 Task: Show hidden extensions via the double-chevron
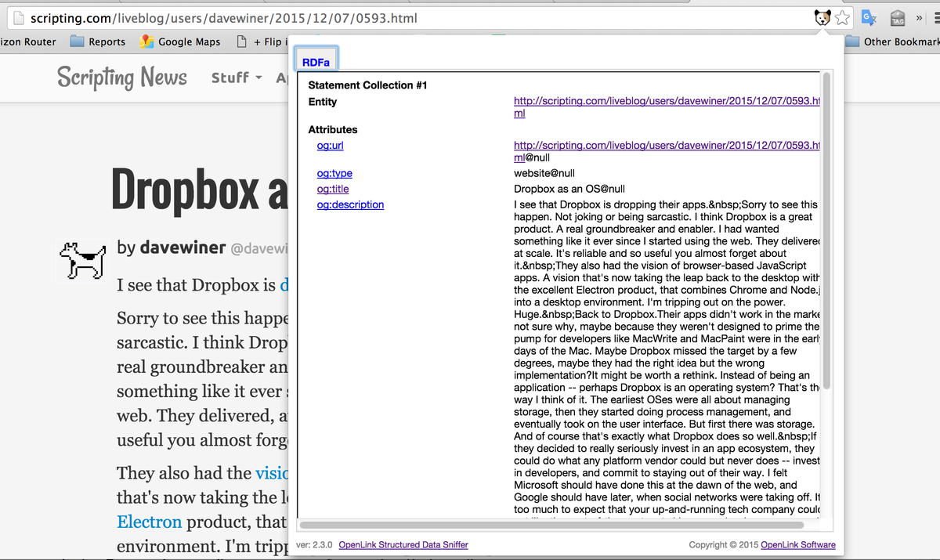click(919, 17)
